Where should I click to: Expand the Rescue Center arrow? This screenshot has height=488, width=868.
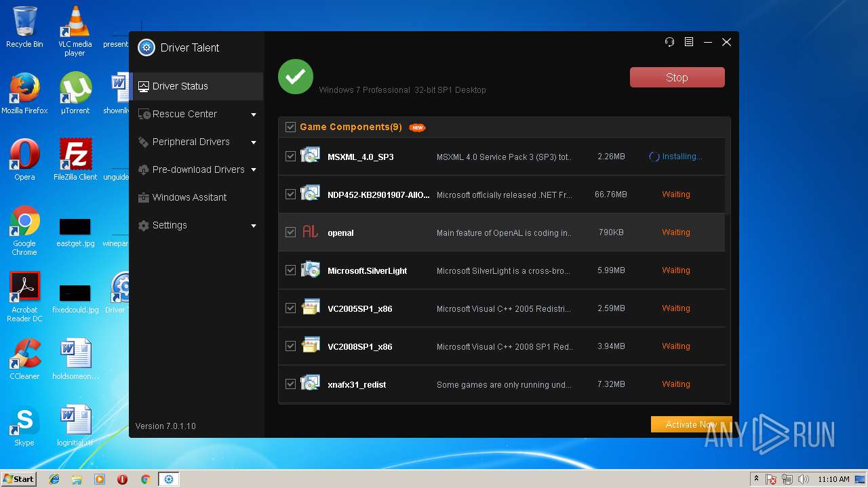pos(254,115)
